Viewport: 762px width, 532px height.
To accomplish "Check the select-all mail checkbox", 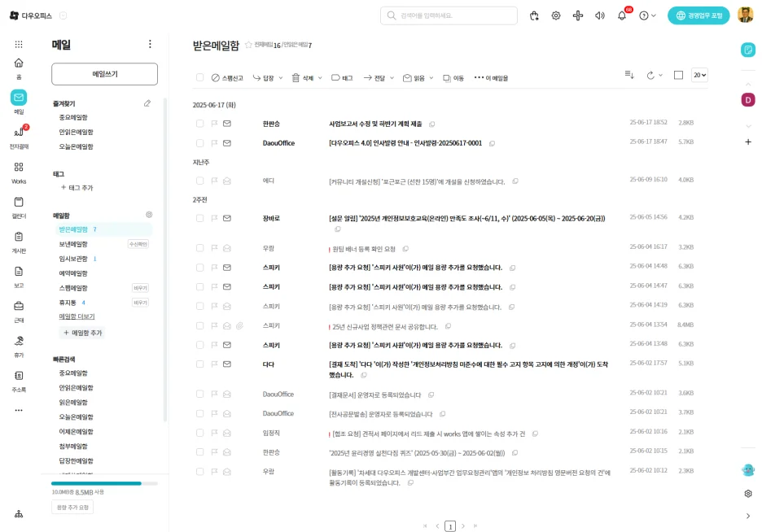I will [199, 78].
